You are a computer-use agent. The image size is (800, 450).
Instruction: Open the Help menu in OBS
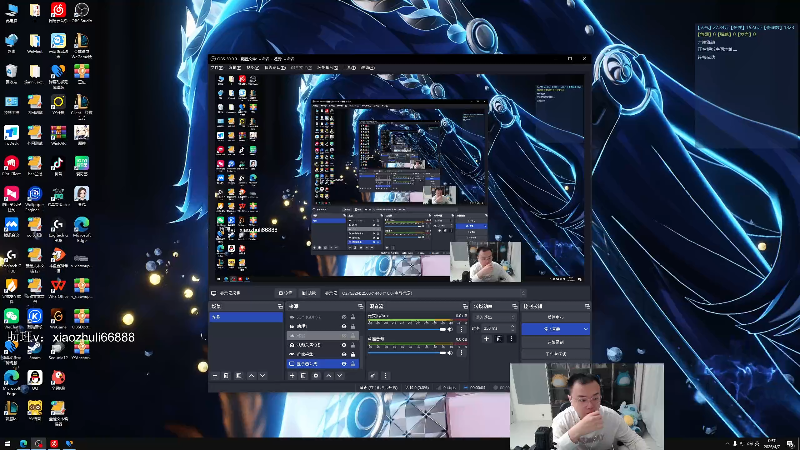(368, 68)
